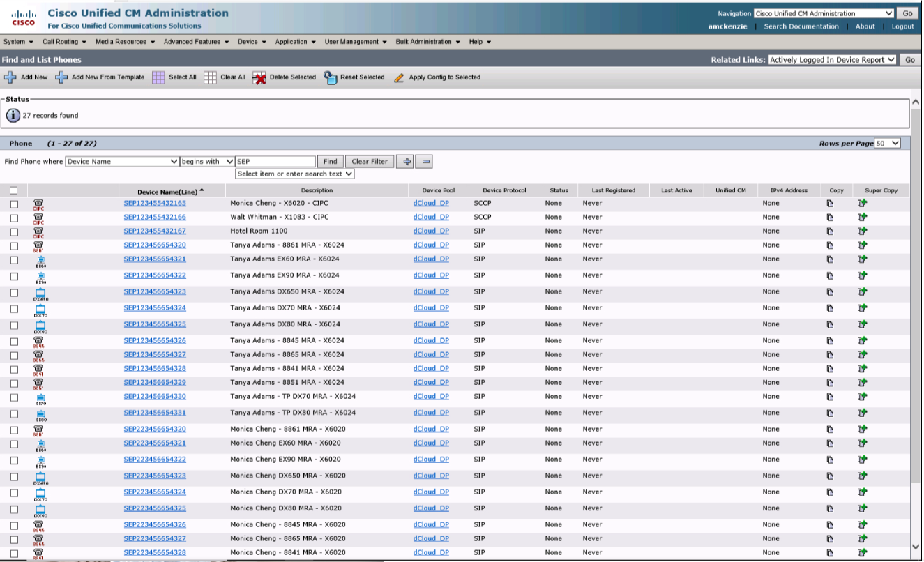The width and height of the screenshot is (924, 562).
Task: Click the Logout link
Action: click(902, 26)
